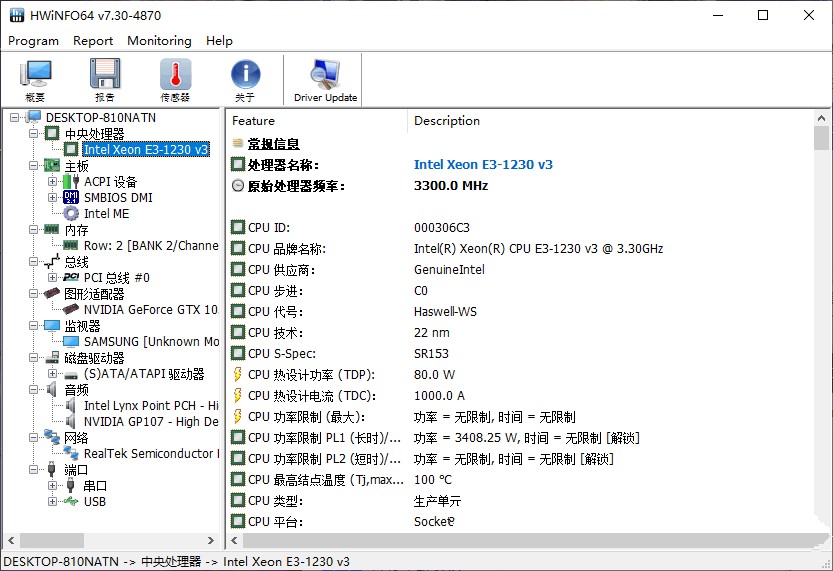
Task: Click the lightning icon beside CPU 热设计功率 (TDP)
Action: 237,374
